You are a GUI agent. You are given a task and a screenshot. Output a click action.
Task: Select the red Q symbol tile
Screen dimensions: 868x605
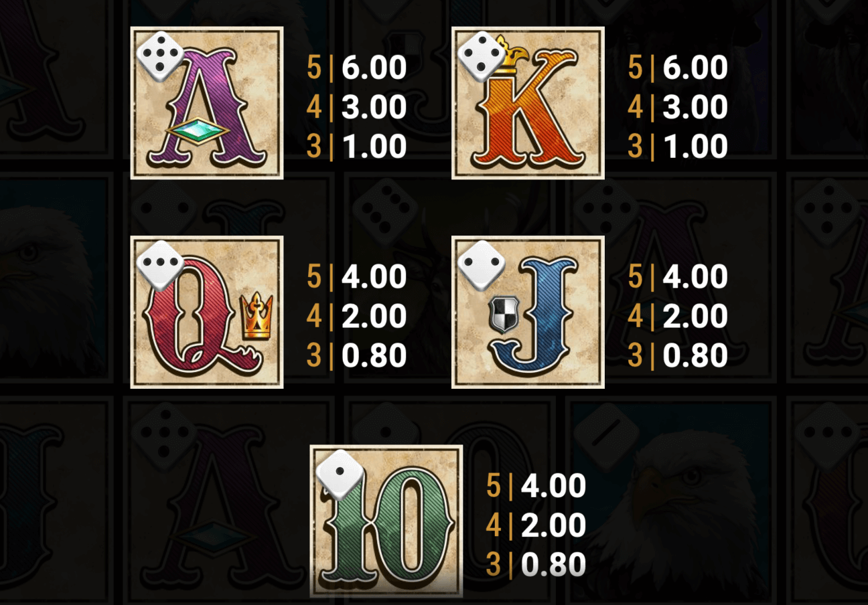(206, 312)
